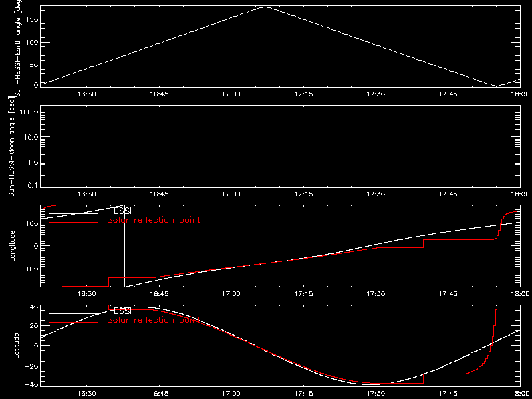
Task: Click 16:30 under the Longitude plot
Action: coord(87,294)
